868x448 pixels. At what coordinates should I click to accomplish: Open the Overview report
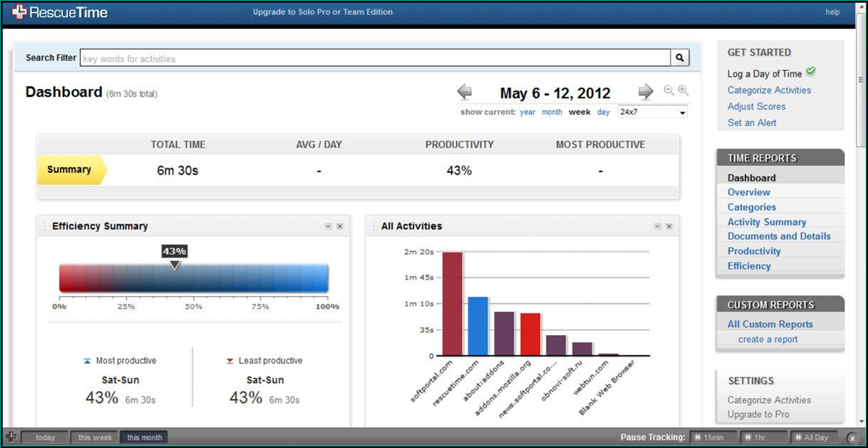(749, 193)
